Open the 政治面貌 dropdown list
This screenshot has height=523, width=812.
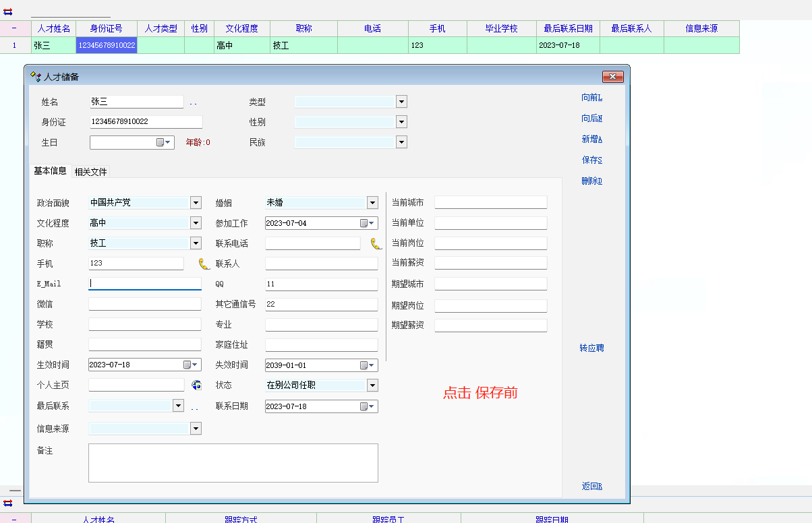(x=196, y=202)
